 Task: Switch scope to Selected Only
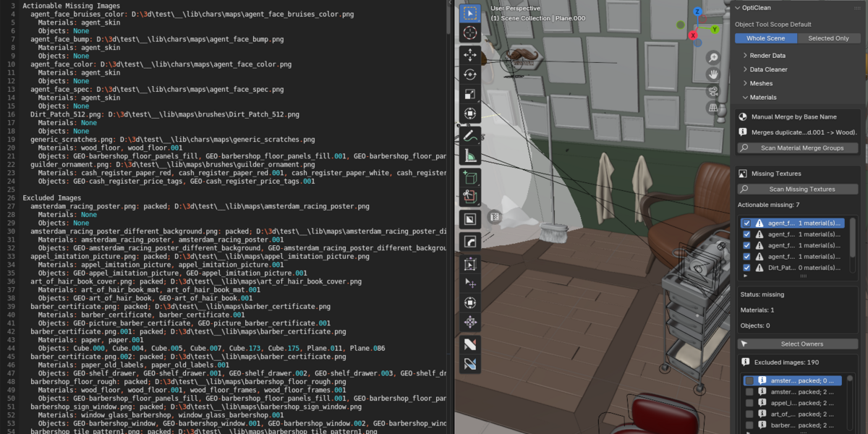[x=828, y=38]
